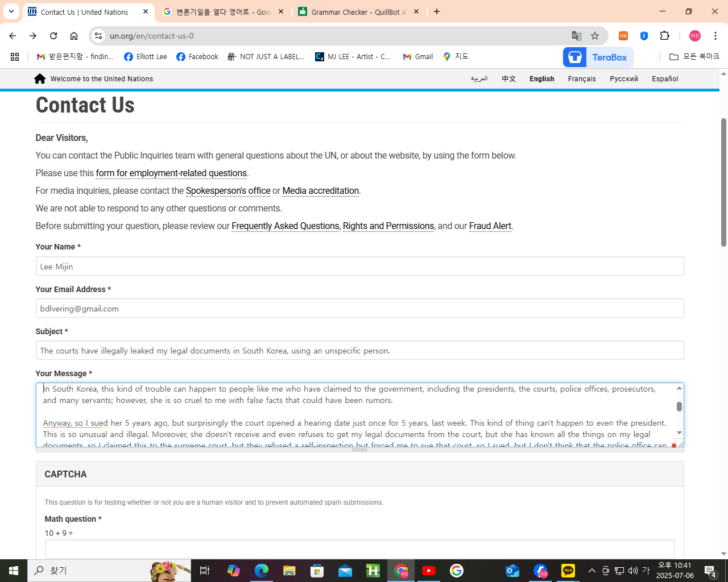Open Chrome's three-dot menu
The height and width of the screenshot is (582, 728).
[715, 36]
